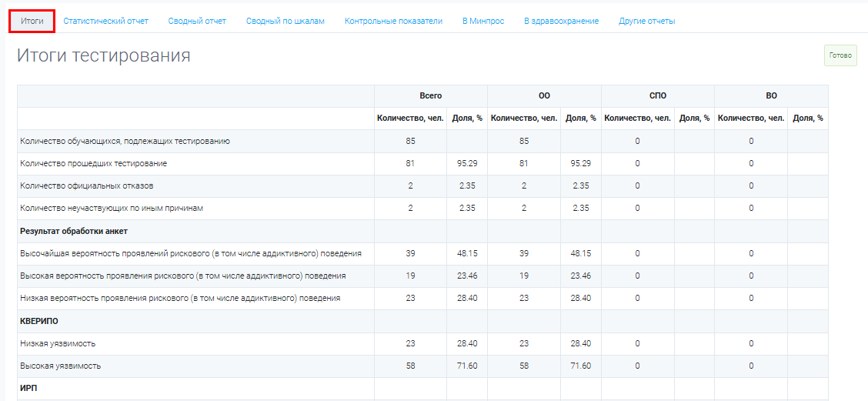Switch to Статистический отчет tab

(x=106, y=21)
